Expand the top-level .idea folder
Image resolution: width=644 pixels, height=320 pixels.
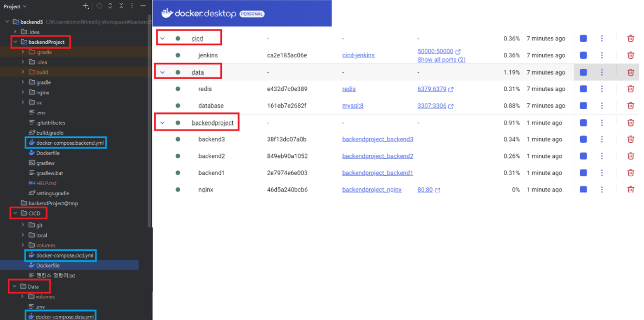15,32
